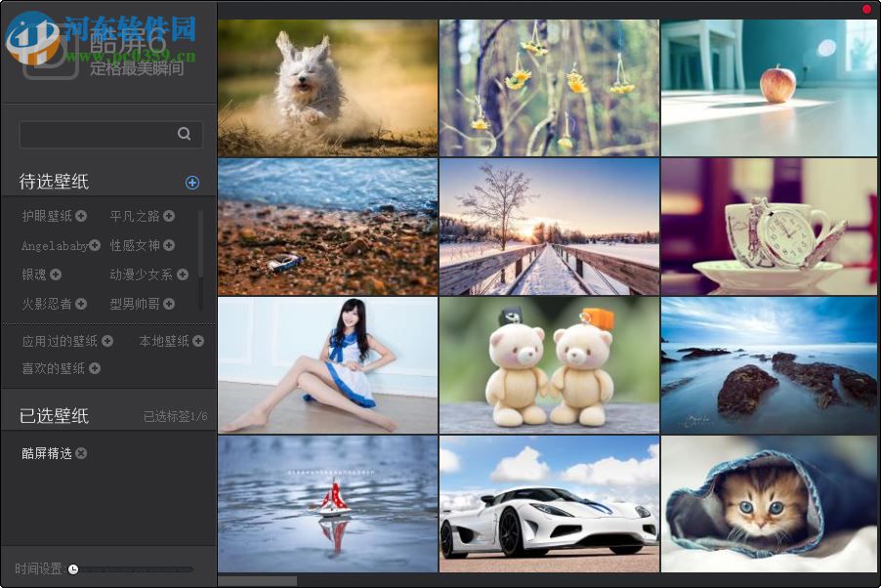Add the 动漫少女系 tag with its plus icon
The height and width of the screenshot is (588, 881).
tap(182, 274)
